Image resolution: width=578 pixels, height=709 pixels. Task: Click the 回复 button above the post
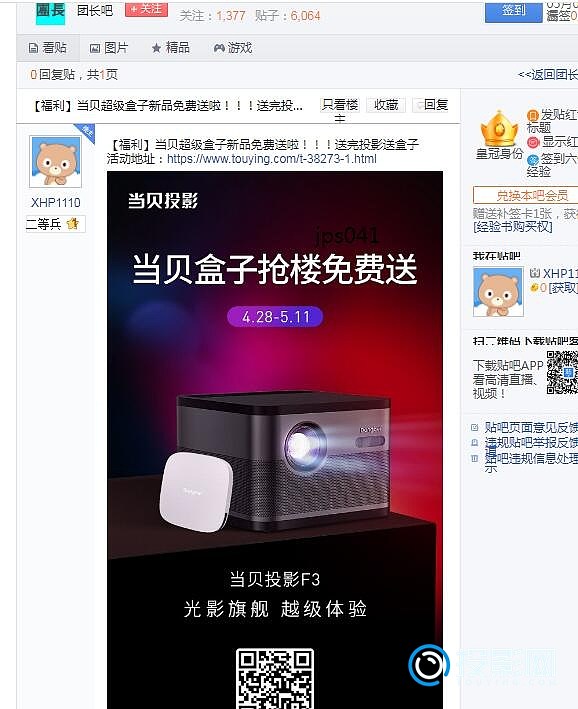431,104
